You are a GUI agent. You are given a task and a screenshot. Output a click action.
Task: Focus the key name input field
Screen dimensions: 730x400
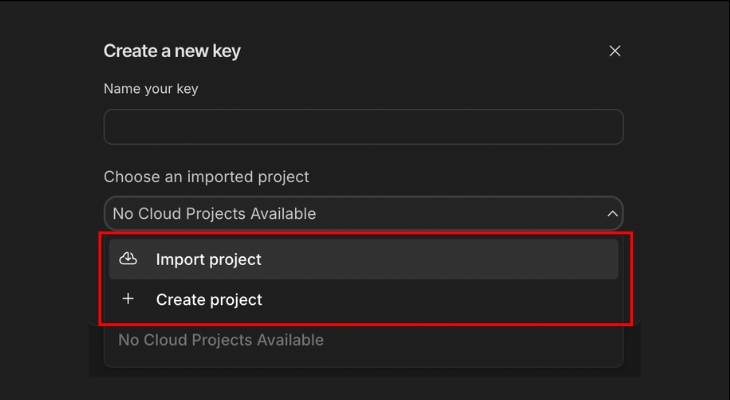pos(363,127)
